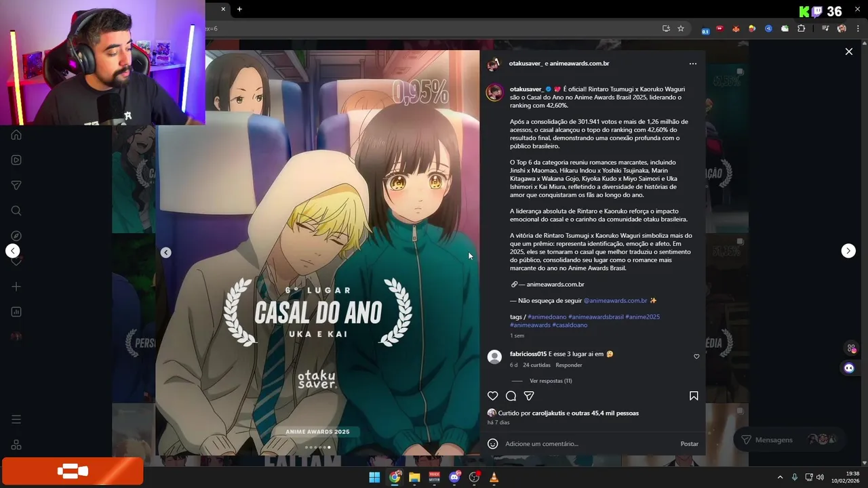Open profile avatar in Instagram sidebar
Screen dimensions: 868x488
point(16,337)
